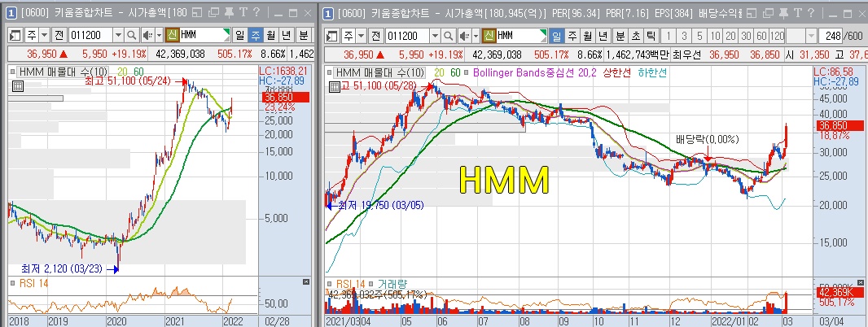Click duplicate window icon in right title bar

pyautogui.click(x=768, y=13)
